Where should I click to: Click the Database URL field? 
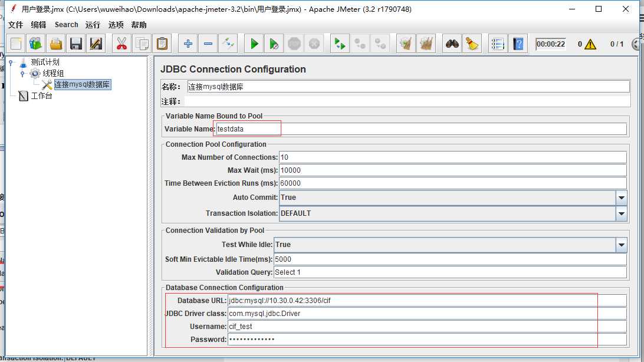click(x=427, y=301)
